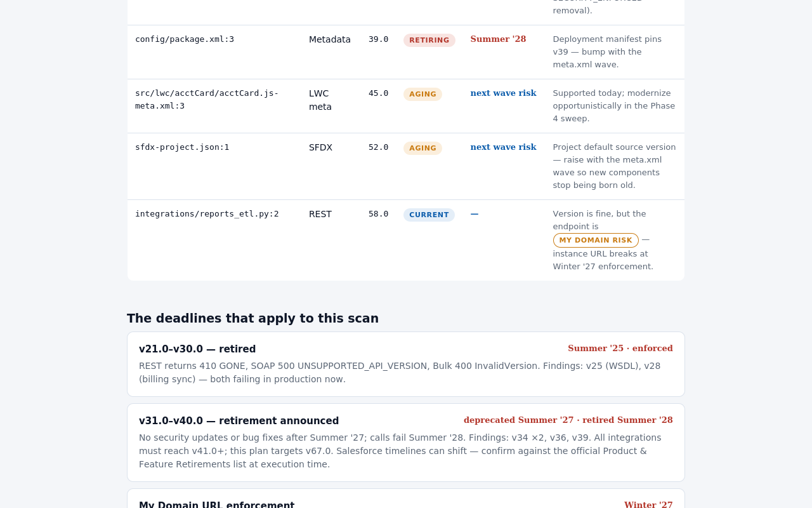Image resolution: width=812 pixels, height=508 pixels.
Task: Click the Project default source version note
Action: coord(614,166)
